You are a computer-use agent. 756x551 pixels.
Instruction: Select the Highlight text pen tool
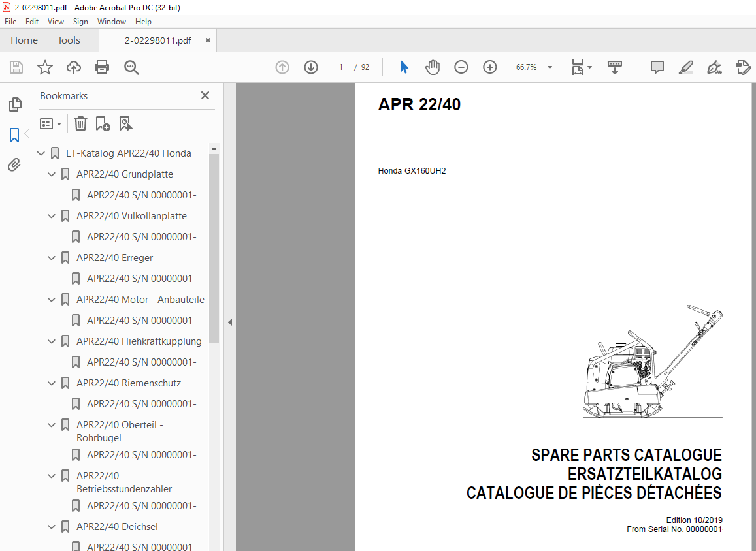pyautogui.click(x=685, y=67)
